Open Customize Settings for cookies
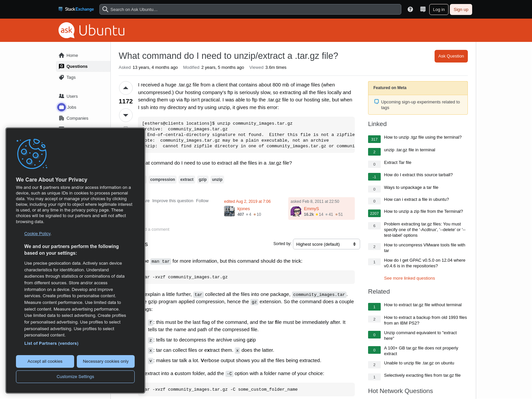Viewport: 532px width, 399px height. click(75, 377)
